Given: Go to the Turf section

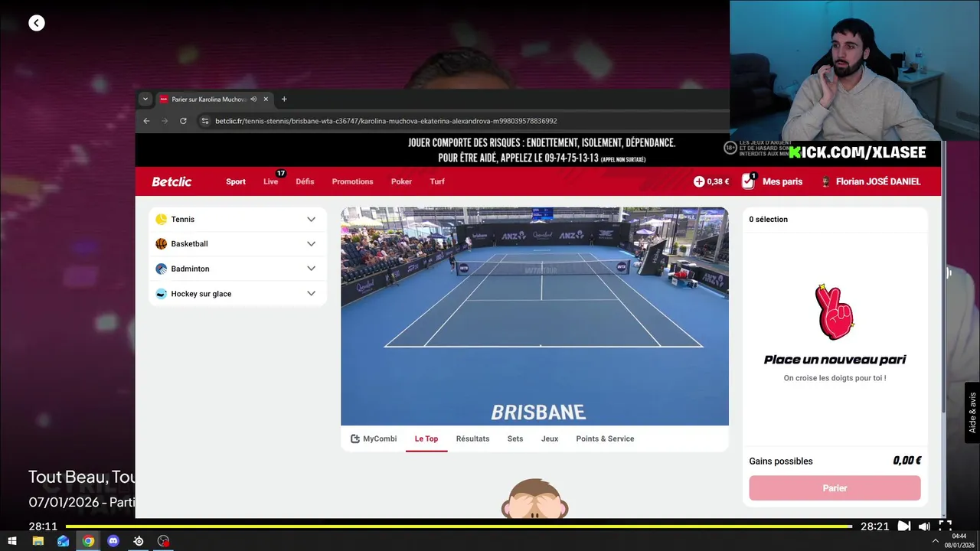Looking at the screenshot, I should [x=437, y=181].
